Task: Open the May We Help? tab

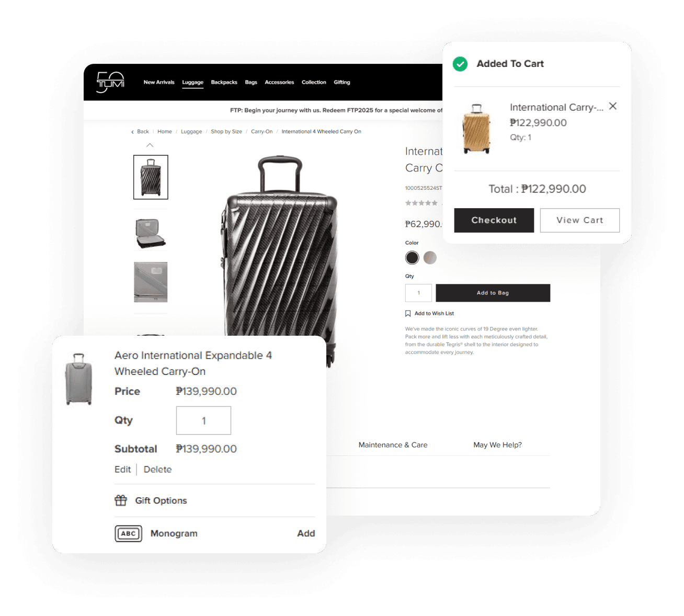Action: (497, 445)
